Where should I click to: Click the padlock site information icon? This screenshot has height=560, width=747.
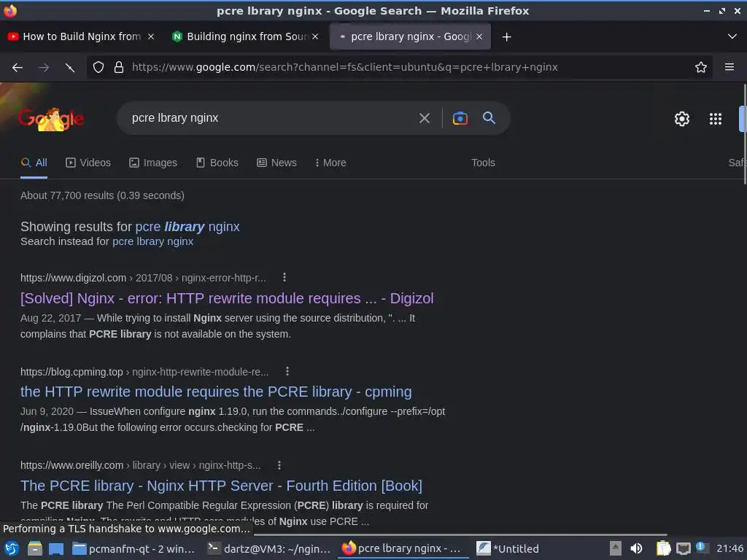pyautogui.click(x=119, y=67)
